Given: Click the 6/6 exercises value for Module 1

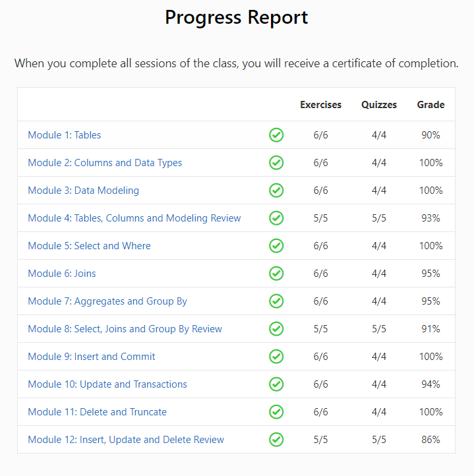Looking at the screenshot, I should click(x=320, y=135).
